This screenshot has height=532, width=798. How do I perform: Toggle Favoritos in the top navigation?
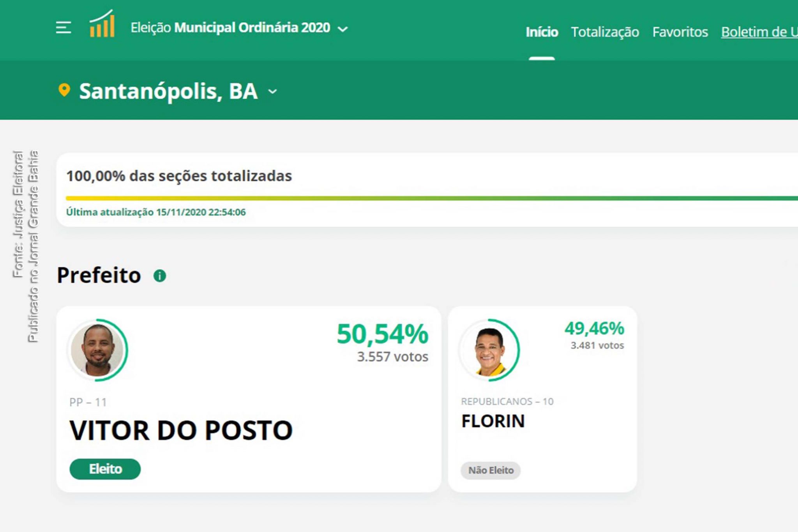click(680, 32)
